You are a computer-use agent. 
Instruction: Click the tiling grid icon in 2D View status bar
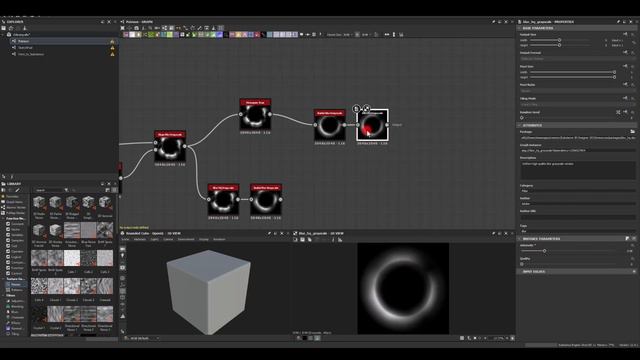(462, 338)
